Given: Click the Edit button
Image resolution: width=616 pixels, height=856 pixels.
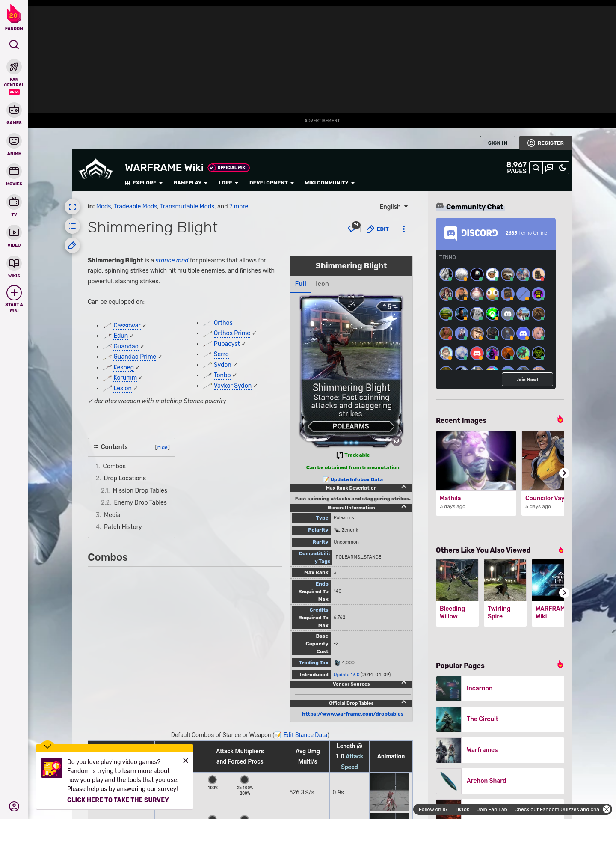Looking at the screenshot, I should 378,229.
